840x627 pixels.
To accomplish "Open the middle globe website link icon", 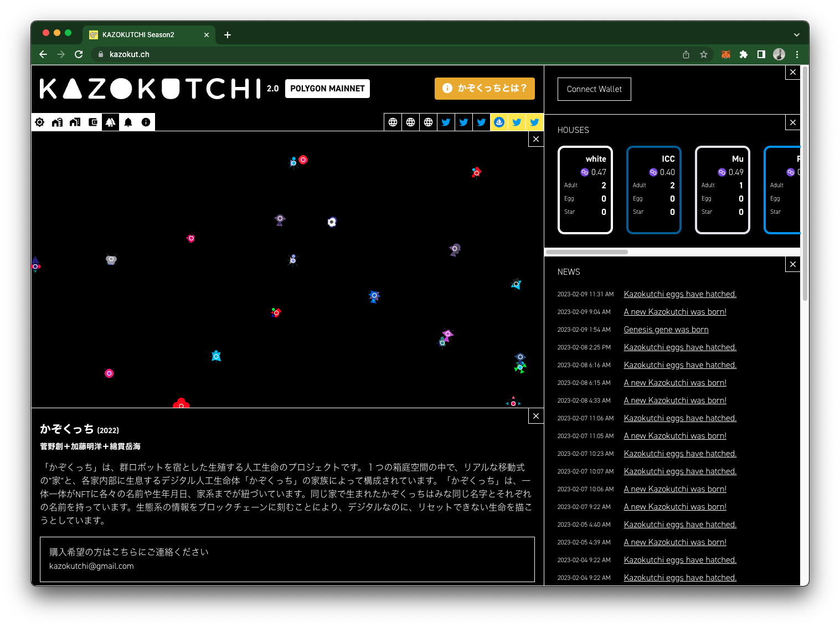I will (410, 122).
